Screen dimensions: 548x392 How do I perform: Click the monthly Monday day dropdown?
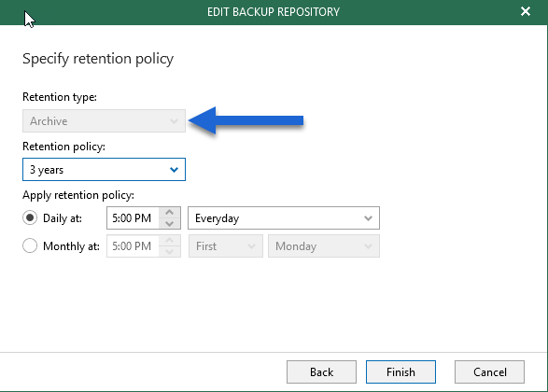tap(324, 246)
